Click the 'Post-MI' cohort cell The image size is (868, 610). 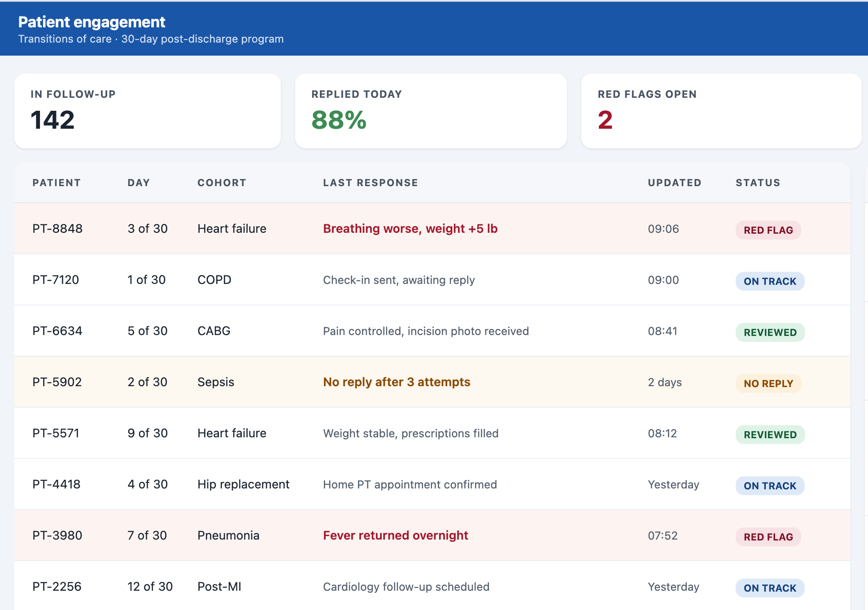[x=219, y=587]
